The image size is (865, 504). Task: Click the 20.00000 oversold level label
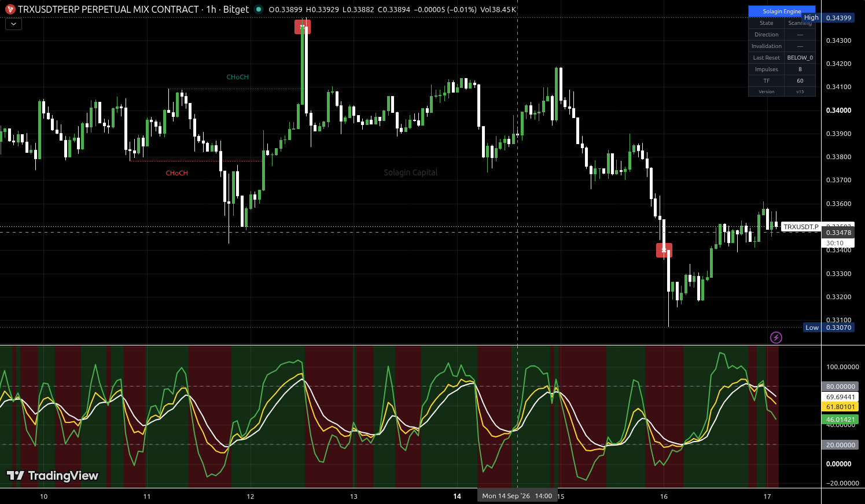point(840,445)
